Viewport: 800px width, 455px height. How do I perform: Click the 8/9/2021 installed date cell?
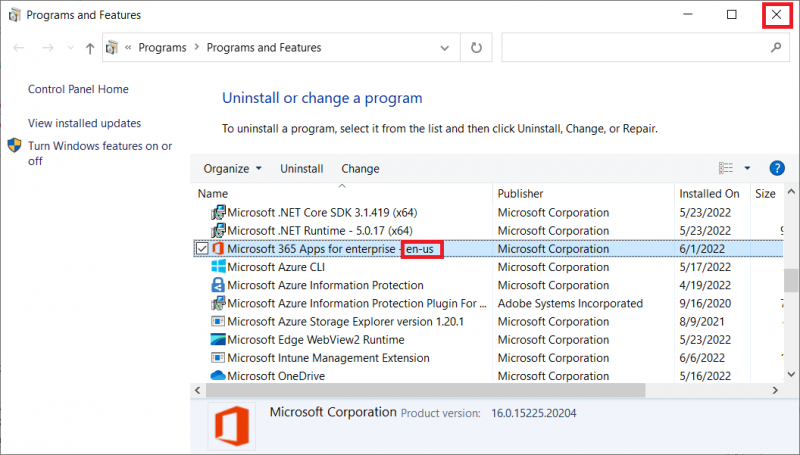[702, 321]
